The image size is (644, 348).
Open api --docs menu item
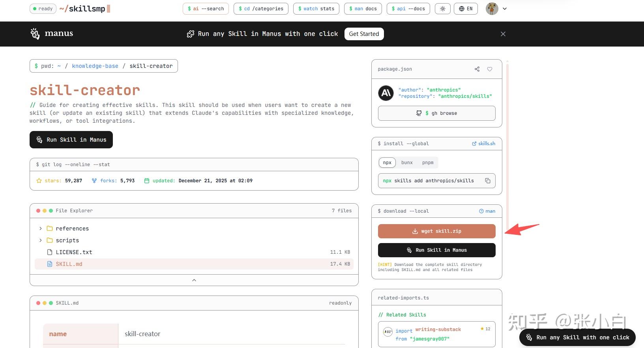(408, 9)
